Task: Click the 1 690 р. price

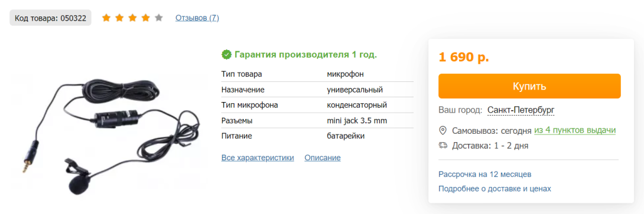Action: pyautogui.click(x=464, y=57)
